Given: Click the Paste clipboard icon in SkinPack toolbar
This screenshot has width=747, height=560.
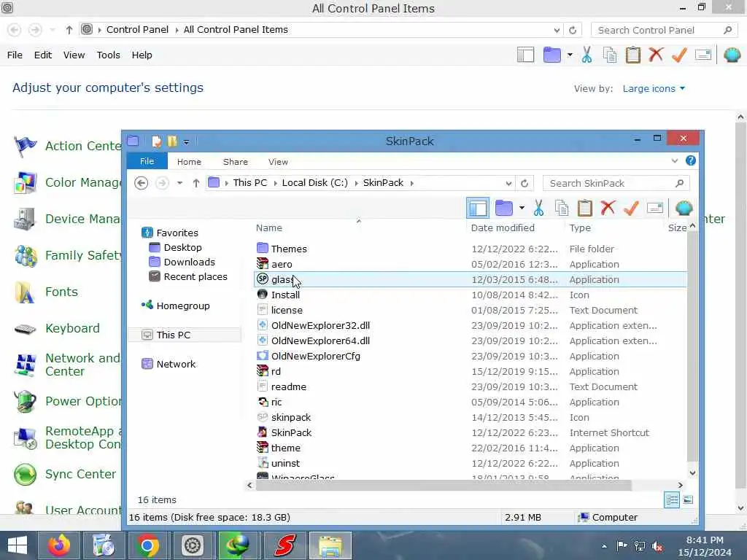Looking at the screenshot, I should coord(585,208).
